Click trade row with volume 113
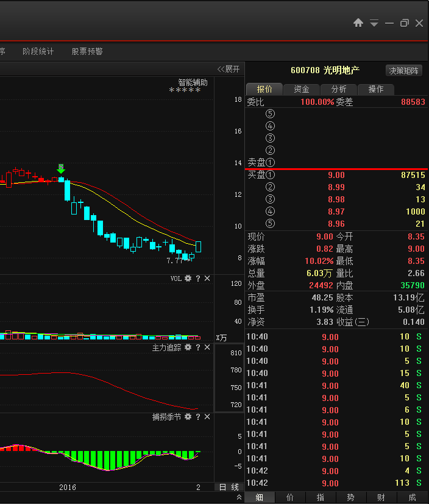This screenshot has height=504, width=429. [x=336, y=483]
